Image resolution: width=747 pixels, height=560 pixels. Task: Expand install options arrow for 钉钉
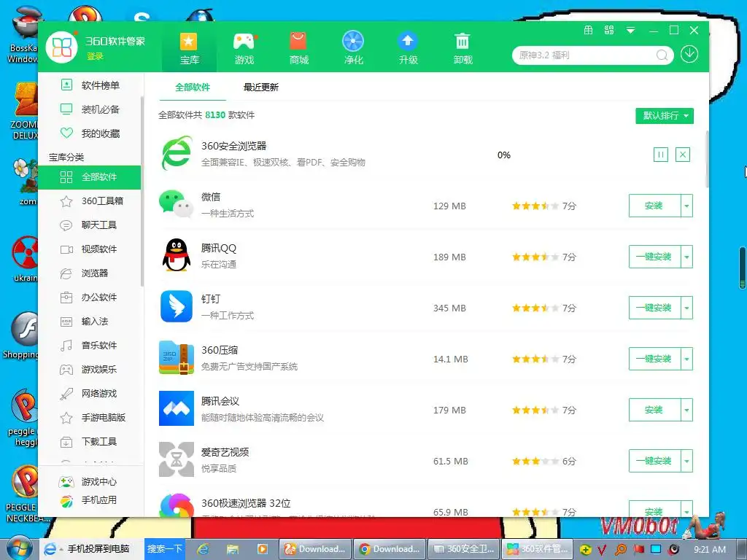coord(686,308)
